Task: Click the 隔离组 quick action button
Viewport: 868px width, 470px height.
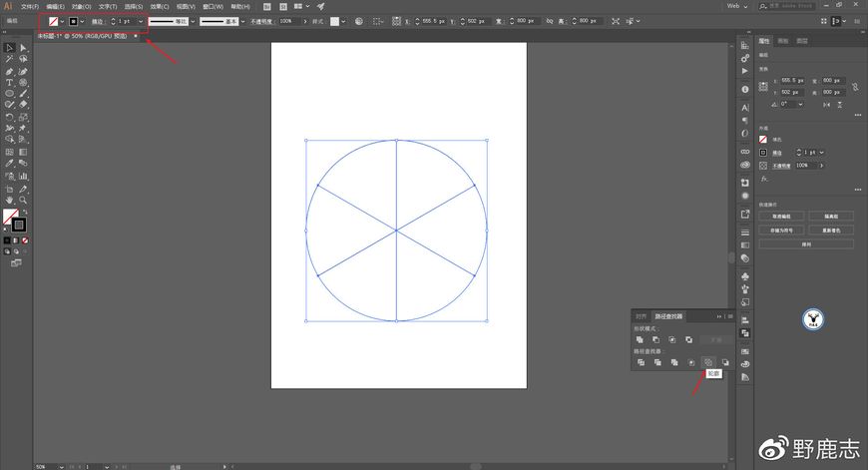Action: pos(830,217)
